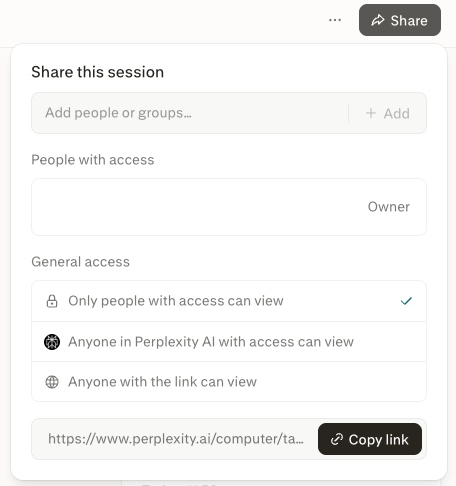
Task: Open the three-dot more options menu
Action: click(335, 20)
